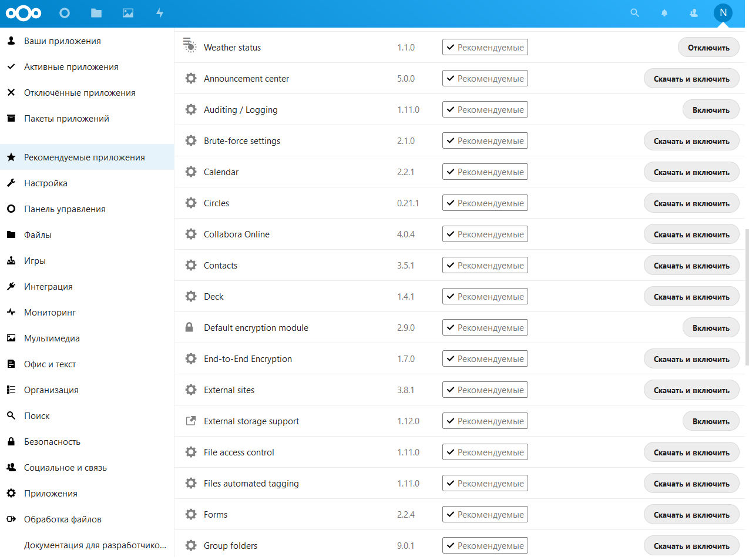Download and enable the Contacts app
Image resolution: width=749 pixels, height=560 pixels.
[x=691, y=266]
